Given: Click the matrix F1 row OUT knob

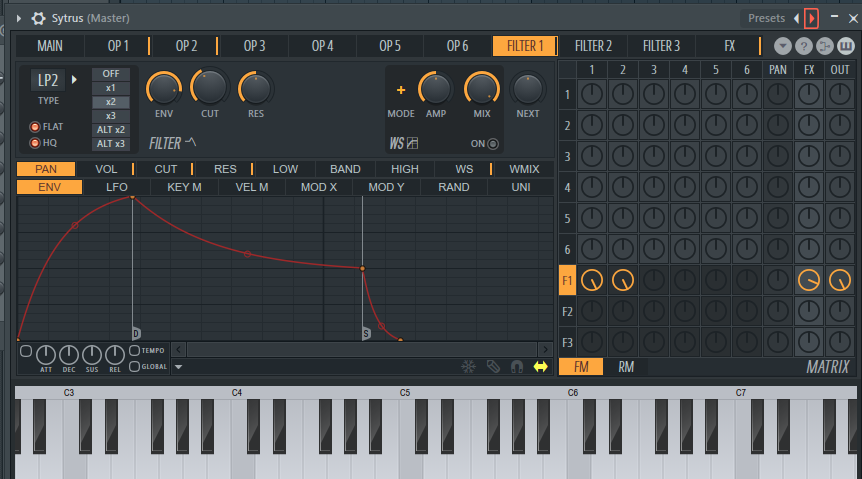Looking at the screenshot, I should pyautogui.click(x=840, y=280).
